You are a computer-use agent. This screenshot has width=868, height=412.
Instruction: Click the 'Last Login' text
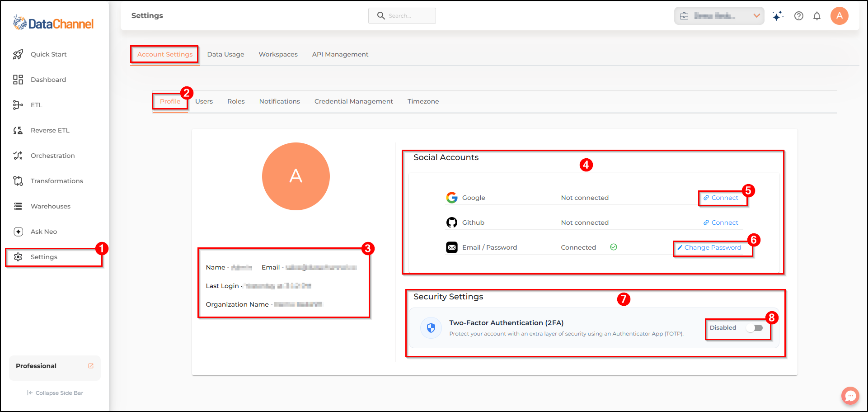222,286
